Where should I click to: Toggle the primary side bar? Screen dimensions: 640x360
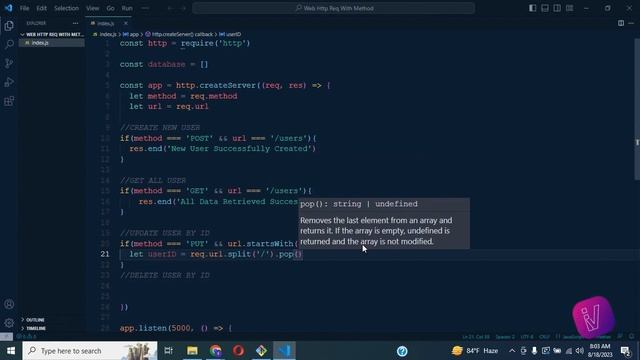533,8
